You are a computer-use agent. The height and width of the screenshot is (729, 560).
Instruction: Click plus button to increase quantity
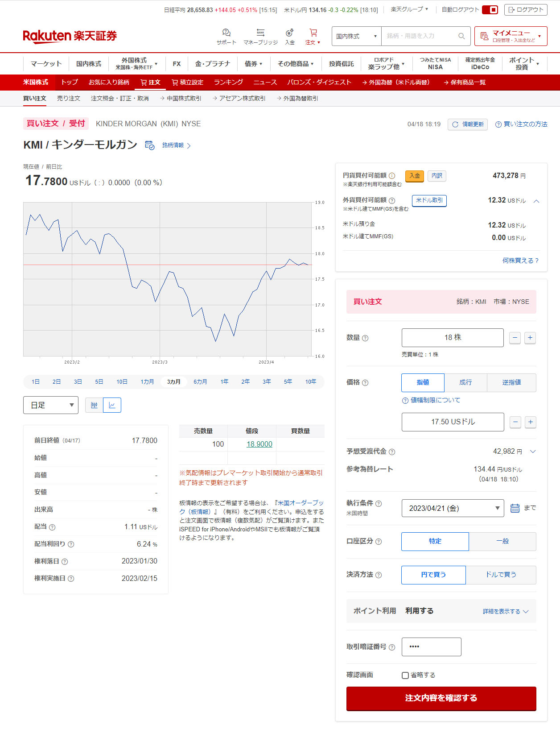click(x=530, y=338)
